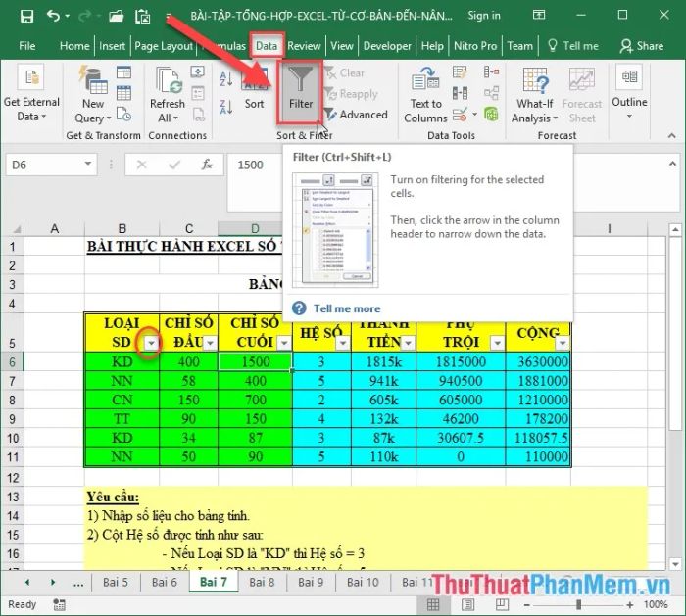Click the Get External Data icon

click(x=31, y=77)
